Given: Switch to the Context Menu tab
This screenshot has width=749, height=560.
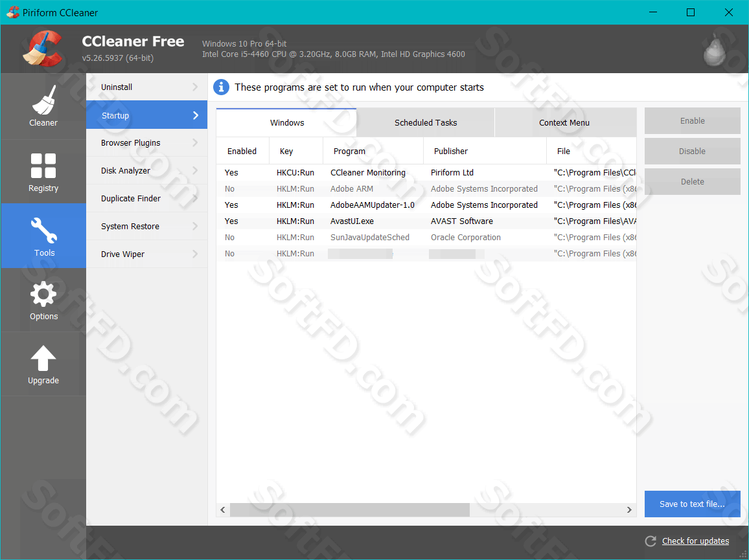Looking at the screenshot, I should pyautogui.click(x=564, y=123).
